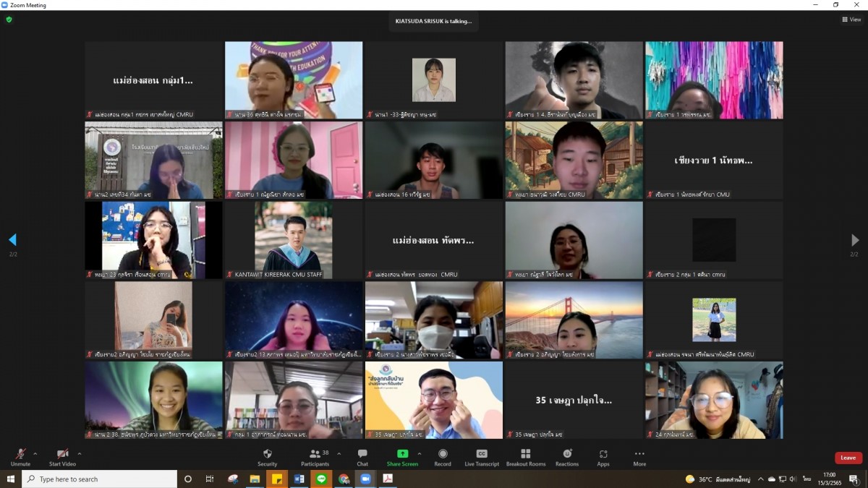Viewport: 868px width, 488px height.
Task: Expand the audio options arrow beside Unmute
Action: point(35,454)
